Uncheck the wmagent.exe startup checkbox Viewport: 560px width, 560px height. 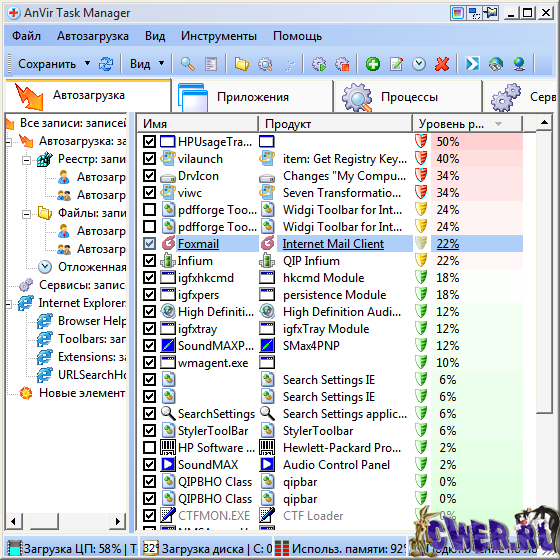tap(149, 362)
